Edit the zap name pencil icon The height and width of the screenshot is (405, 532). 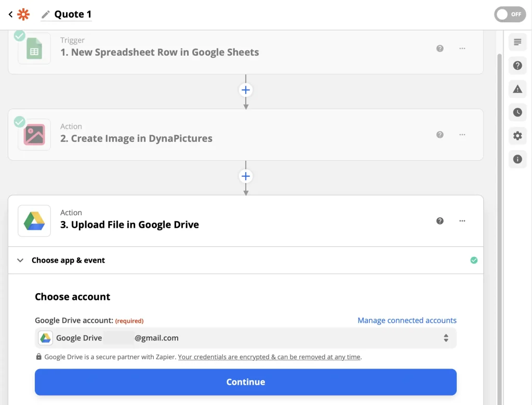click(x=46, y=14)
